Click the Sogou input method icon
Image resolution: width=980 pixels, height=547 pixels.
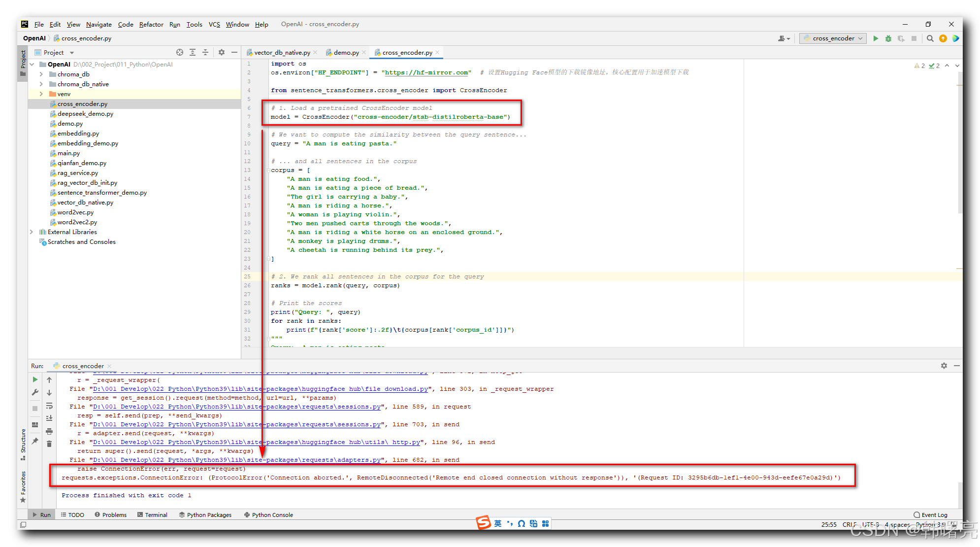tap(484, 523)
